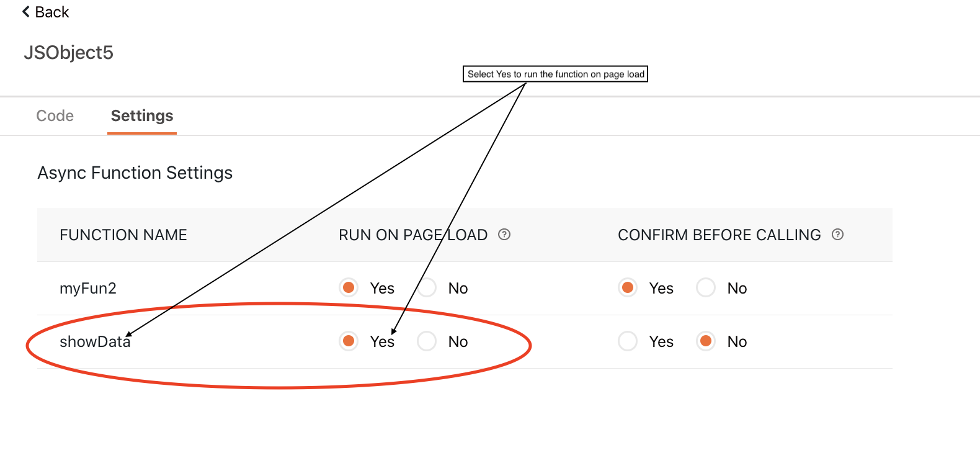
Task: Switch to the Code tab
Action: click(x=55, y=115)
